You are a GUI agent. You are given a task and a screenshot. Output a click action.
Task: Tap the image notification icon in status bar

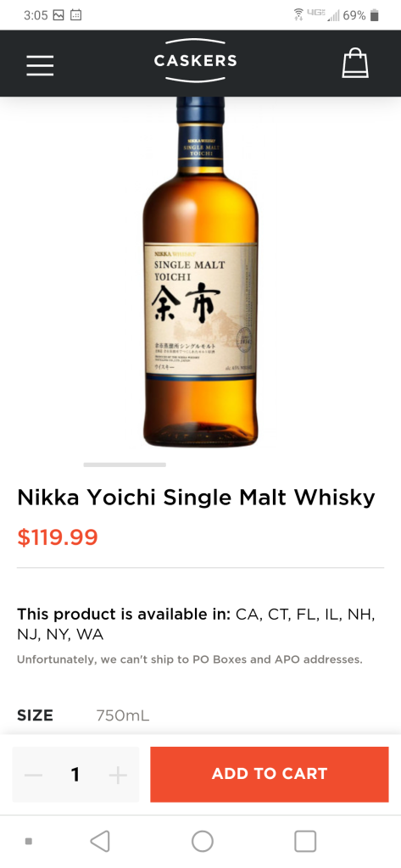(58, 15)
